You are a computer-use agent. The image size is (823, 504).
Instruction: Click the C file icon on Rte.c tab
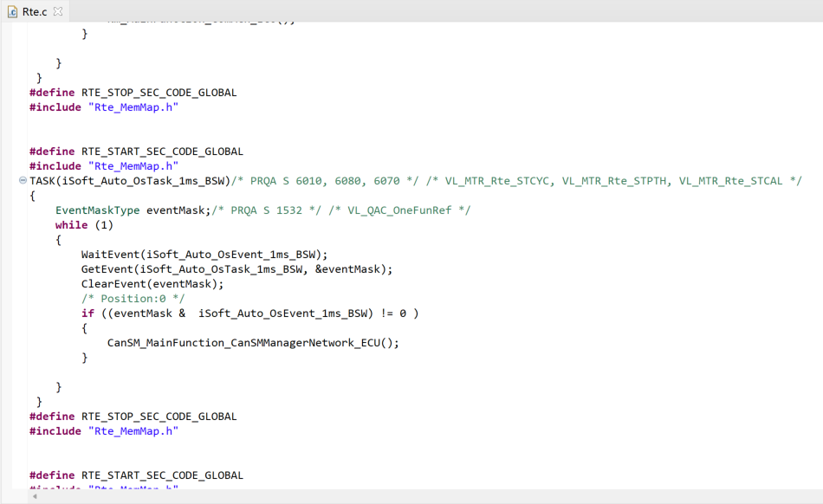[x=12, y=11]
